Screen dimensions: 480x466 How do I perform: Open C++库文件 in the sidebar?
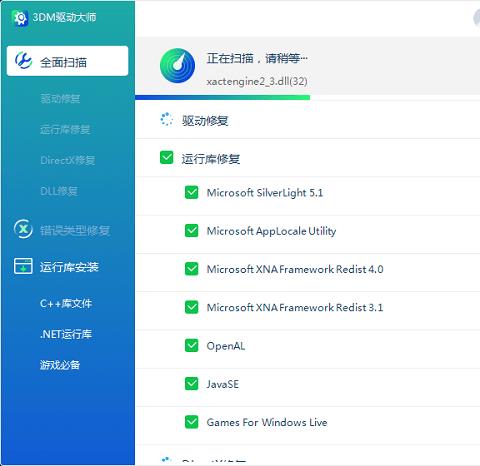tap(66, 303)
